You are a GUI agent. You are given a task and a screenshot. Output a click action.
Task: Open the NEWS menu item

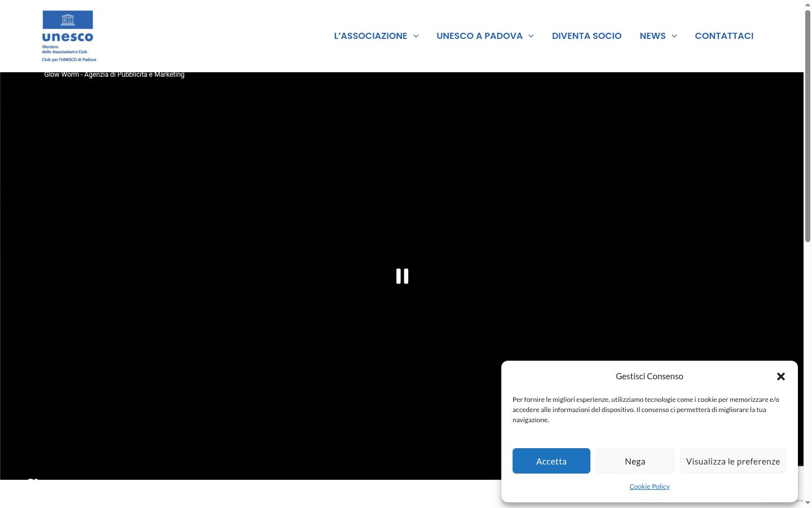(652, 36)
